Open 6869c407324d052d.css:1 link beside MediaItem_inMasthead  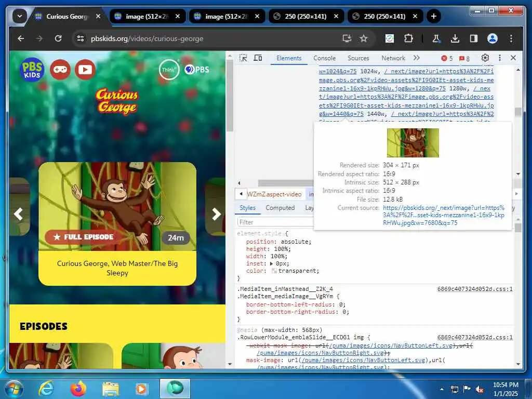click(475, 289)
